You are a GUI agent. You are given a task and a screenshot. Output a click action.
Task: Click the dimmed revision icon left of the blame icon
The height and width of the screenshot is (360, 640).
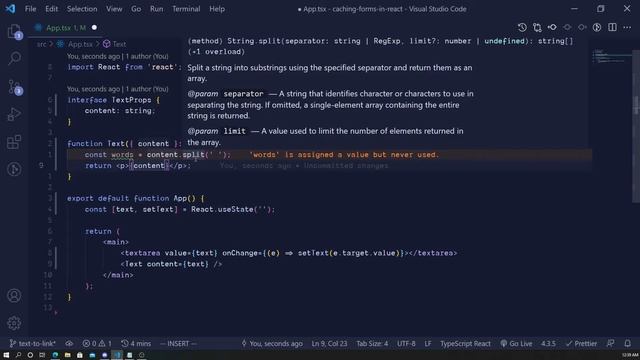[582, 27]
